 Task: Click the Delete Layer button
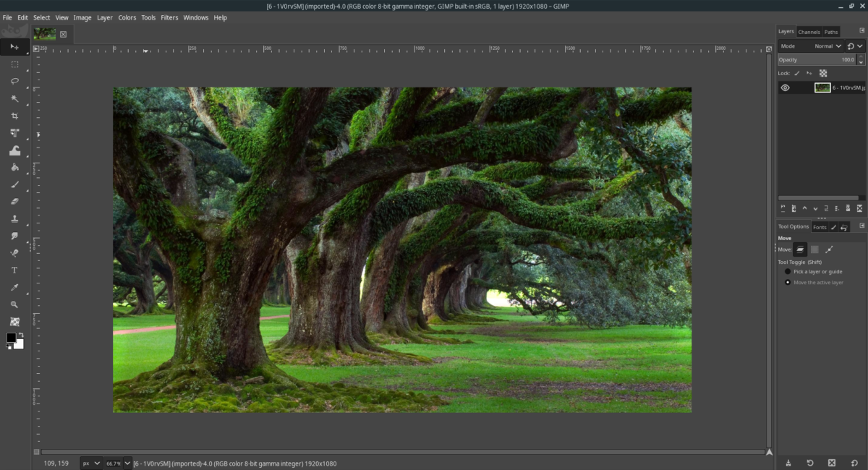[860, 208]
